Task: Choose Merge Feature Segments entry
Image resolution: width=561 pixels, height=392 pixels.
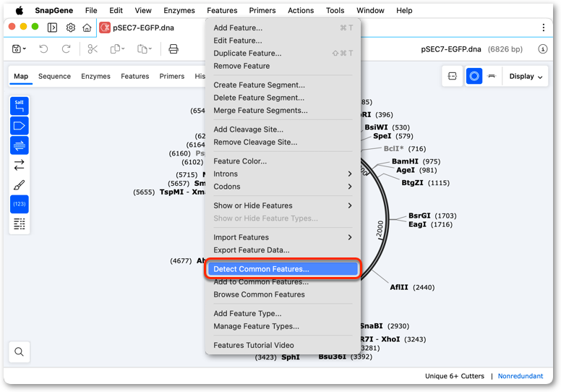Action: click(283, 110)
